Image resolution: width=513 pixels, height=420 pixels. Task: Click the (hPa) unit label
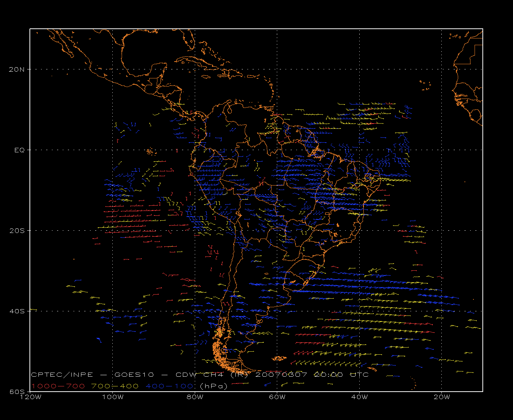coord(213,386)
